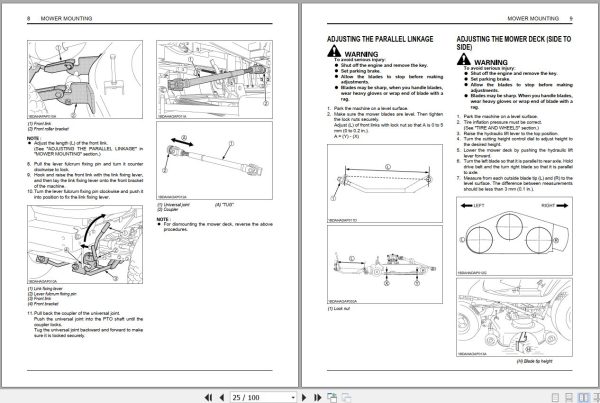Switch to continuous scrolling page view

[x=569, y=397]
